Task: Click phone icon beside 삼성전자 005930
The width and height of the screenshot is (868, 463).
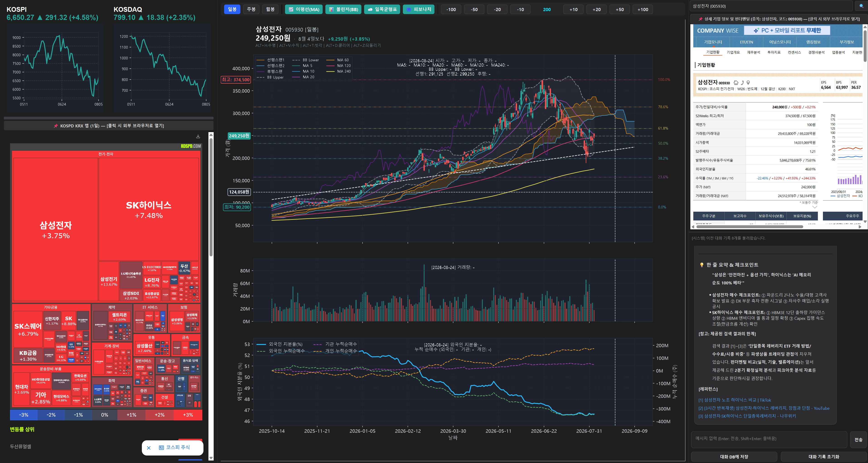Action: [742, 82]
